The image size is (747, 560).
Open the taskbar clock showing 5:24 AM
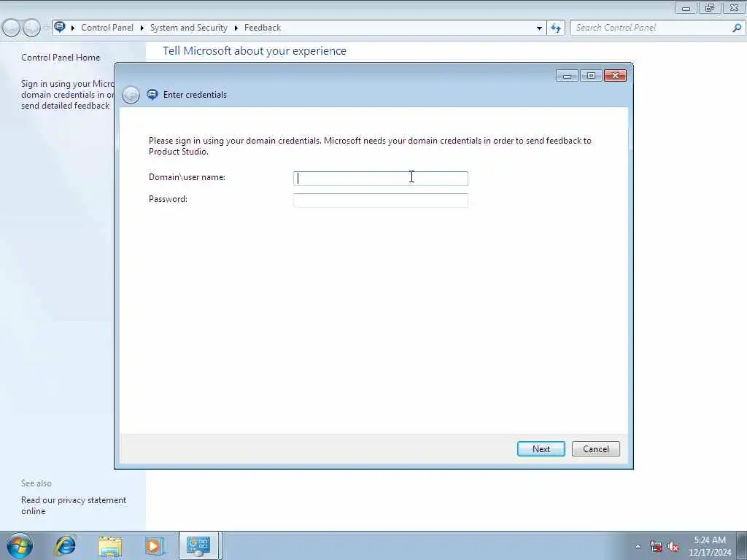pos(709,546)
